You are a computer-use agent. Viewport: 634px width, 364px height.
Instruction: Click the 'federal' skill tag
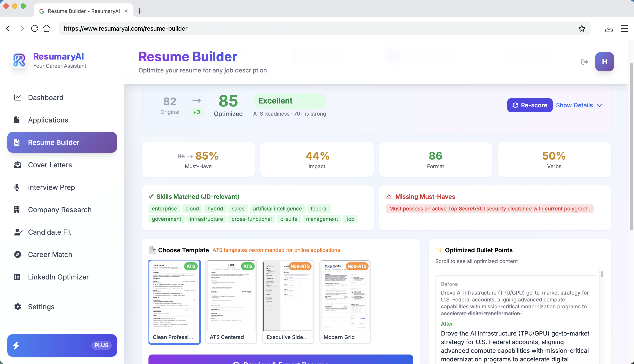[319, 209]
